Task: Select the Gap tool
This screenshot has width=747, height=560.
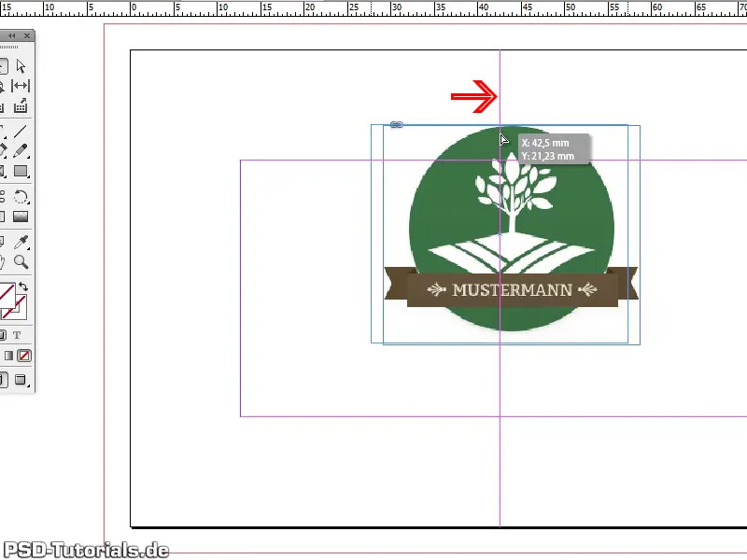Action: [21, 86]
